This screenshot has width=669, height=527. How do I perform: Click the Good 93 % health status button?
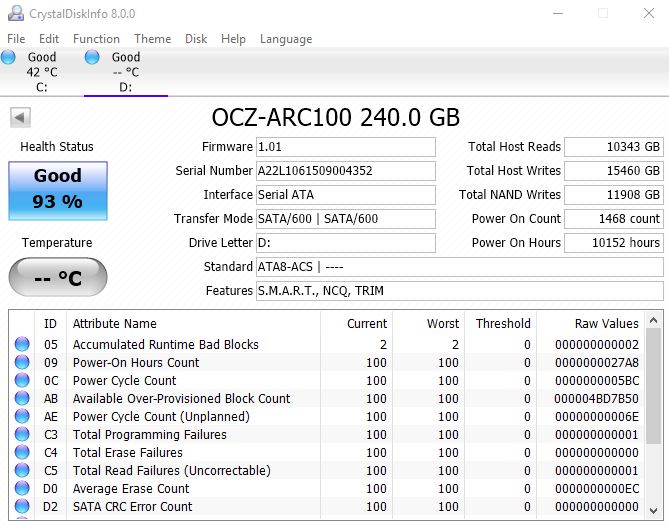[58, 191]
